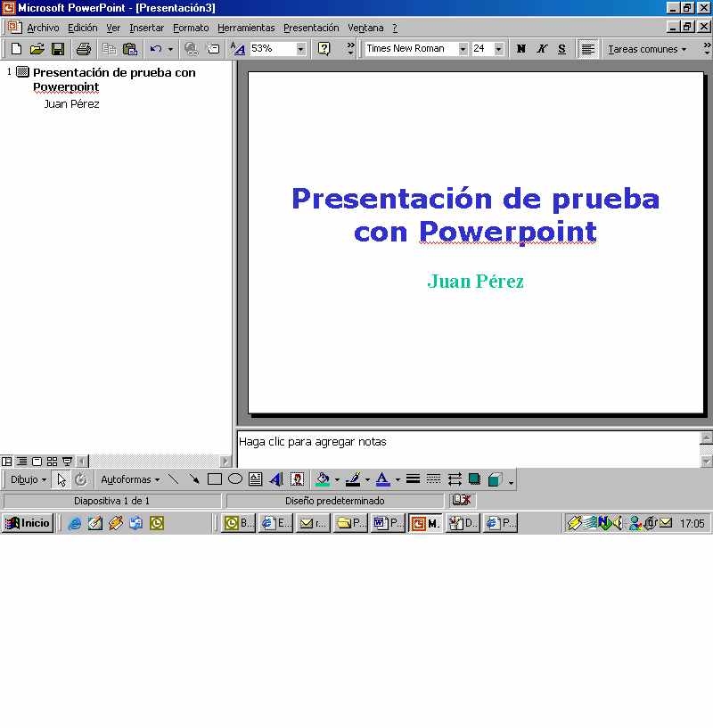This screenshot has height=728, width=713.
Task: Toggle Underline text formatting
Action: coord(561,49)
